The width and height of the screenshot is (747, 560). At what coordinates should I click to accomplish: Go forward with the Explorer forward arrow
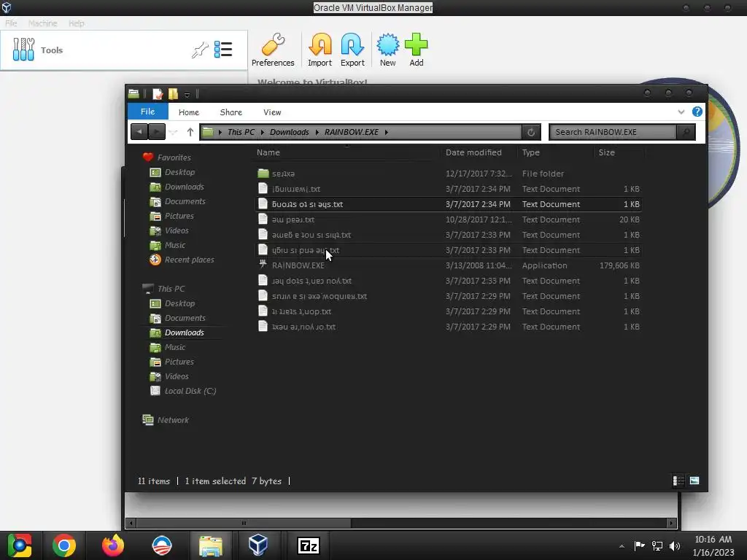[157, 132]
